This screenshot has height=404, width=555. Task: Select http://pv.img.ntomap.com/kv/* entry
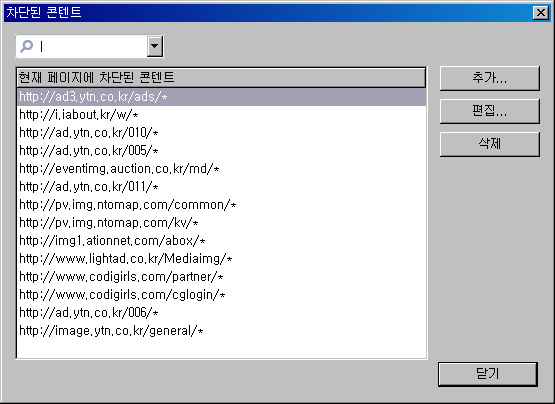(x=221, y=223)
